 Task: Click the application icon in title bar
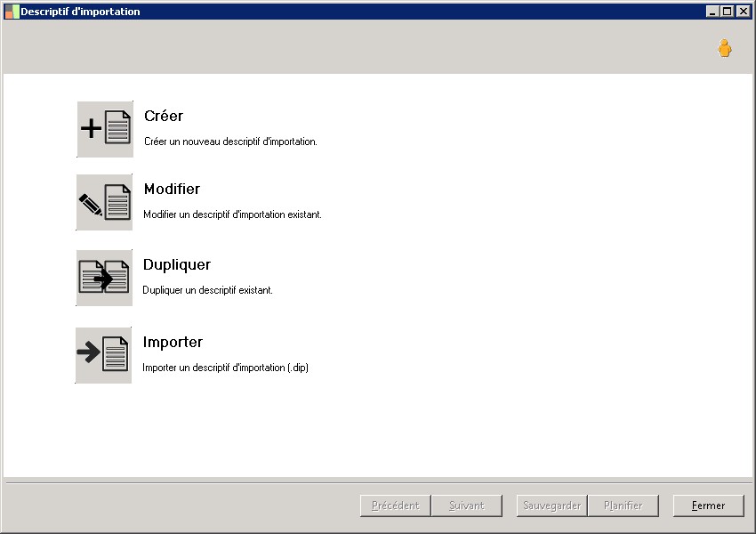coord(12,12)
